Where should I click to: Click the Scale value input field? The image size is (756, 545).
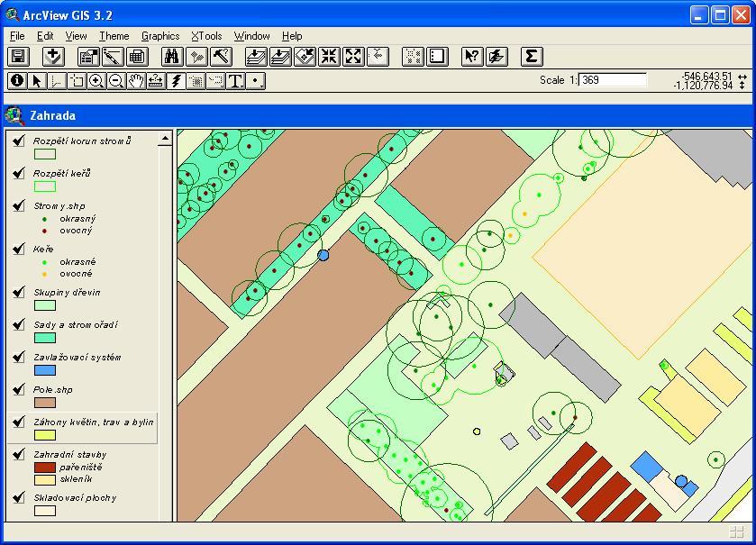(x=613, y=80)
